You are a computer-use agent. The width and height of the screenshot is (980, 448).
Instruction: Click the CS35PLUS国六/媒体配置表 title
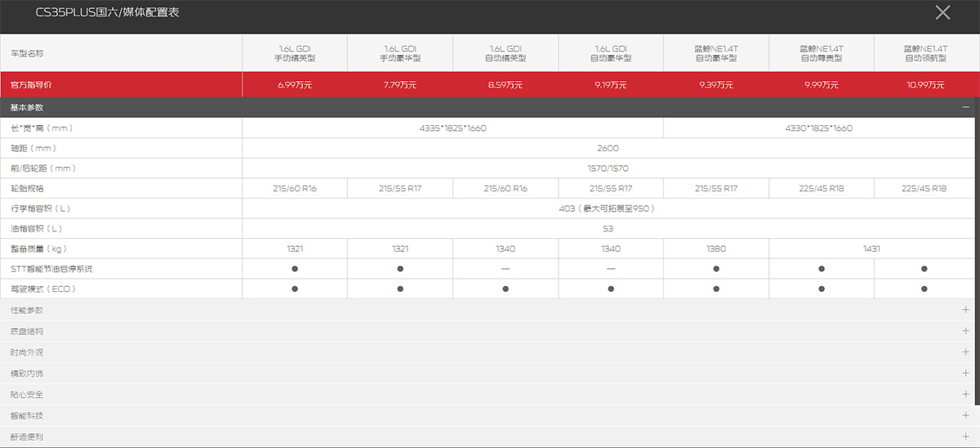click(108, 11)
